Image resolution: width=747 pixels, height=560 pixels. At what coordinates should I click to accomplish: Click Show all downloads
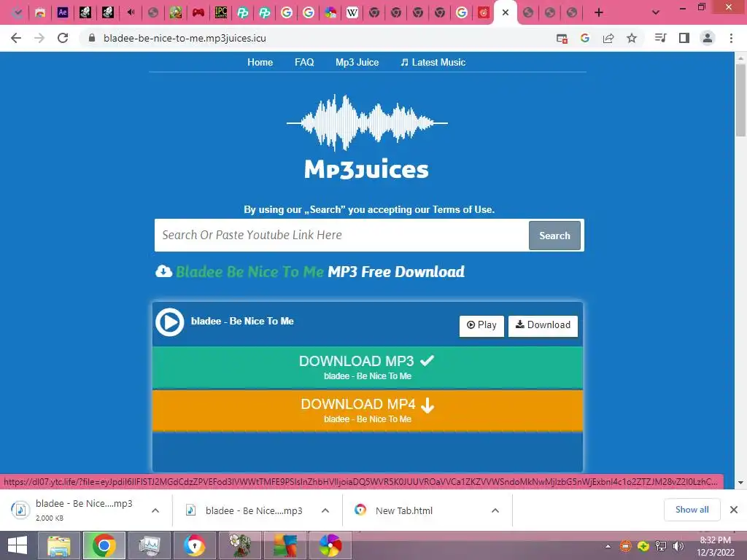[692, 510]
